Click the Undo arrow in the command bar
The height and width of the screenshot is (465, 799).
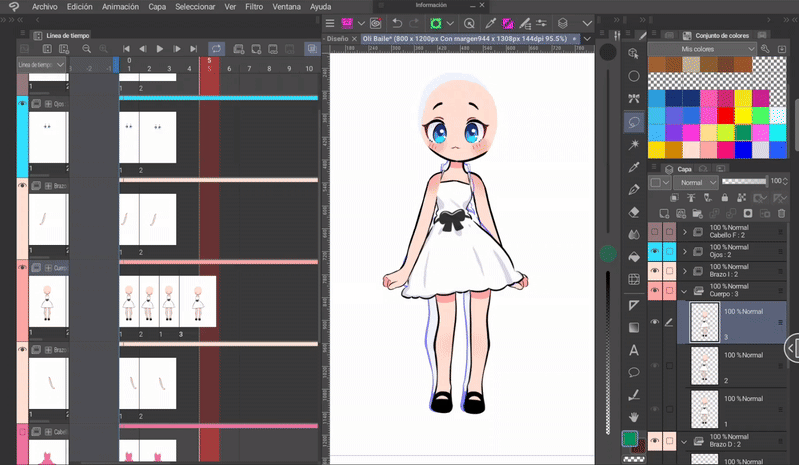click(x=397, y=22)
